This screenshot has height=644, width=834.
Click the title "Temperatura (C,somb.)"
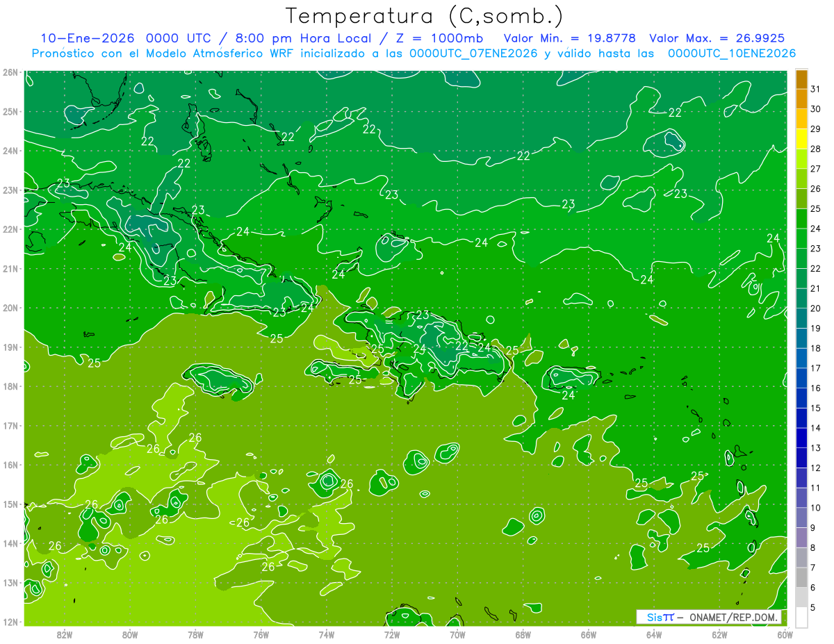pyautogui.click(x=424, y=16)
